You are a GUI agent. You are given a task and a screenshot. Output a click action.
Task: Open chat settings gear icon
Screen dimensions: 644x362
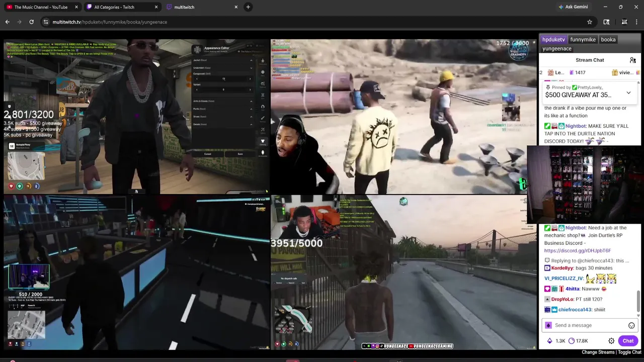tap(611, 341)
